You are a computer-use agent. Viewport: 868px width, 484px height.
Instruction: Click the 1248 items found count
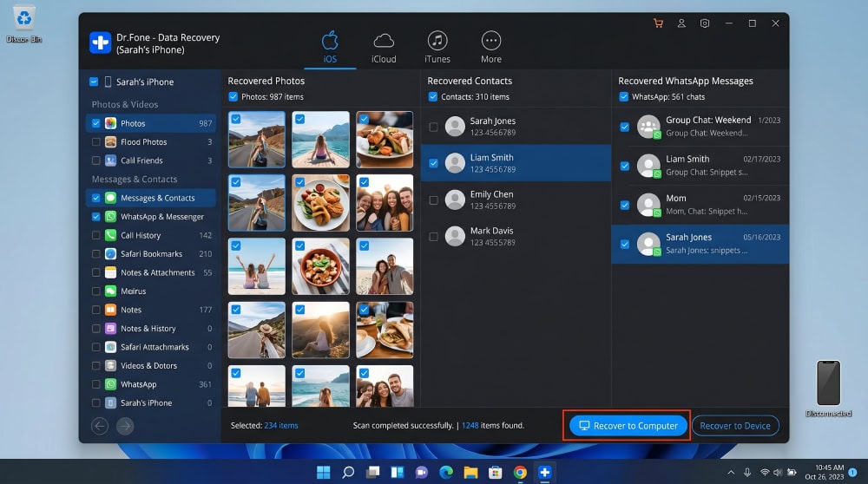point(470,425)
